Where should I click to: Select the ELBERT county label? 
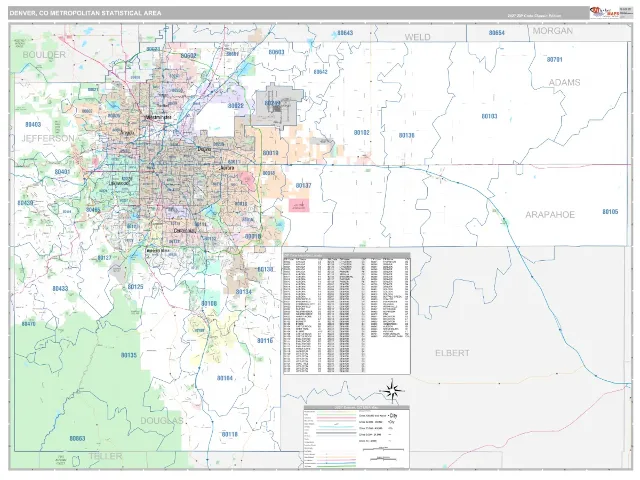452,353
